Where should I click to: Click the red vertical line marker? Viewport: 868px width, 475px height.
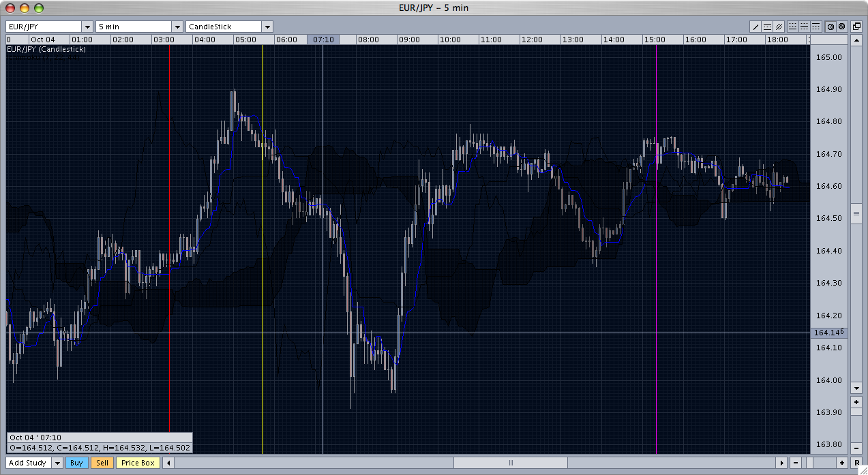click(x=169, y=239)
